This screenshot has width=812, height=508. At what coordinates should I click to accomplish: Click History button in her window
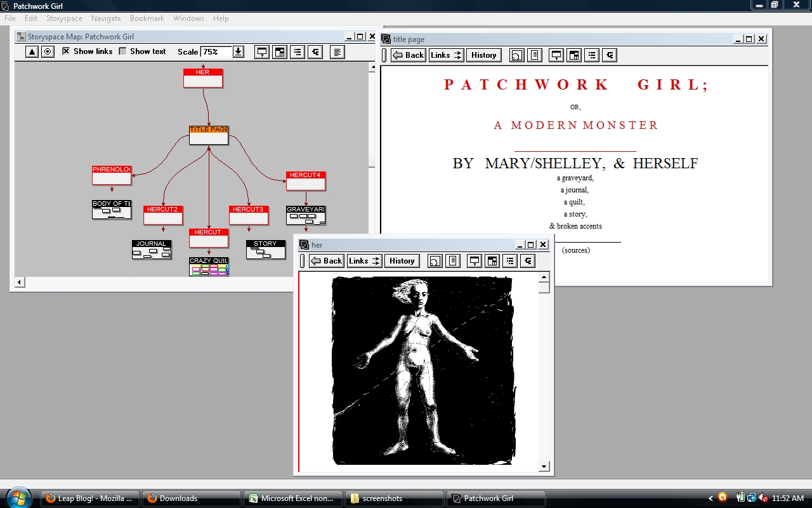(x=402, y=261)
